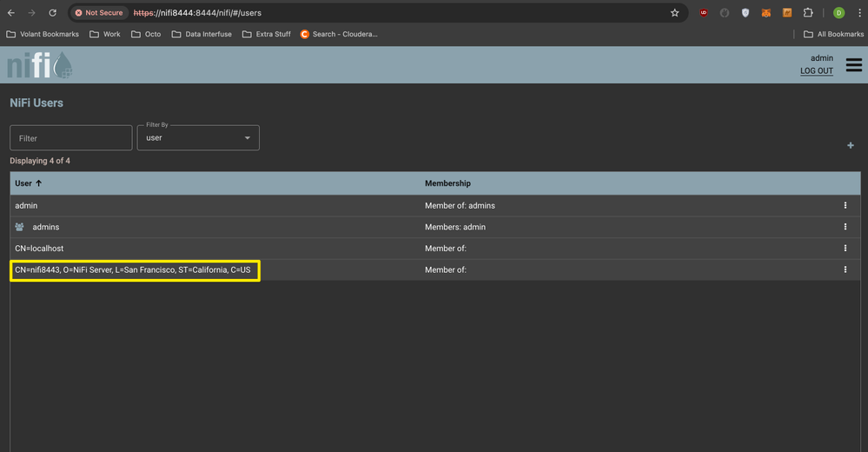Open the Search - Cloudera bookmark
868x452 pixels.
tap(339, 35)
